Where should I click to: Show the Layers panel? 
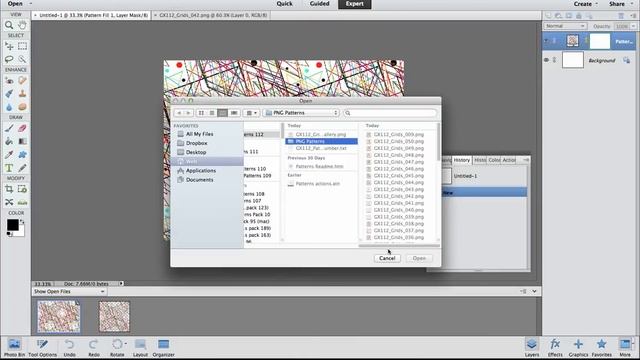tap(531, 348)
